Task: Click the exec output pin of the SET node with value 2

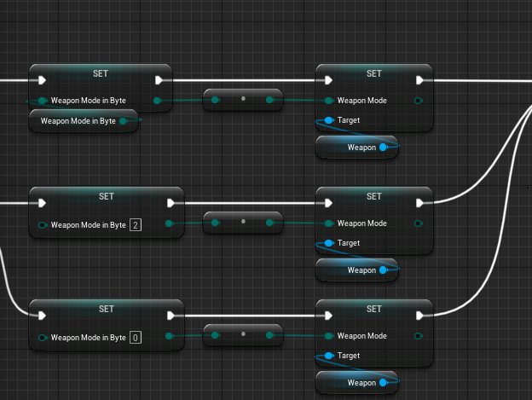Action: coord(173,203)
